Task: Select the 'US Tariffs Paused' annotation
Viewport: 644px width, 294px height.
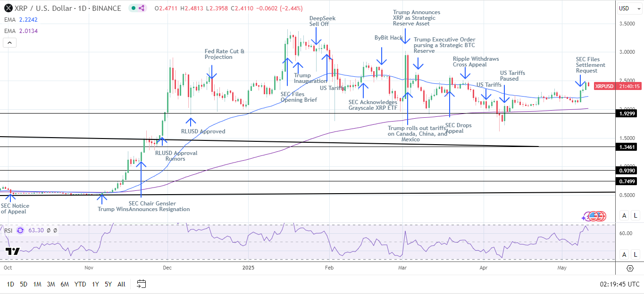Action: [512, 76]
